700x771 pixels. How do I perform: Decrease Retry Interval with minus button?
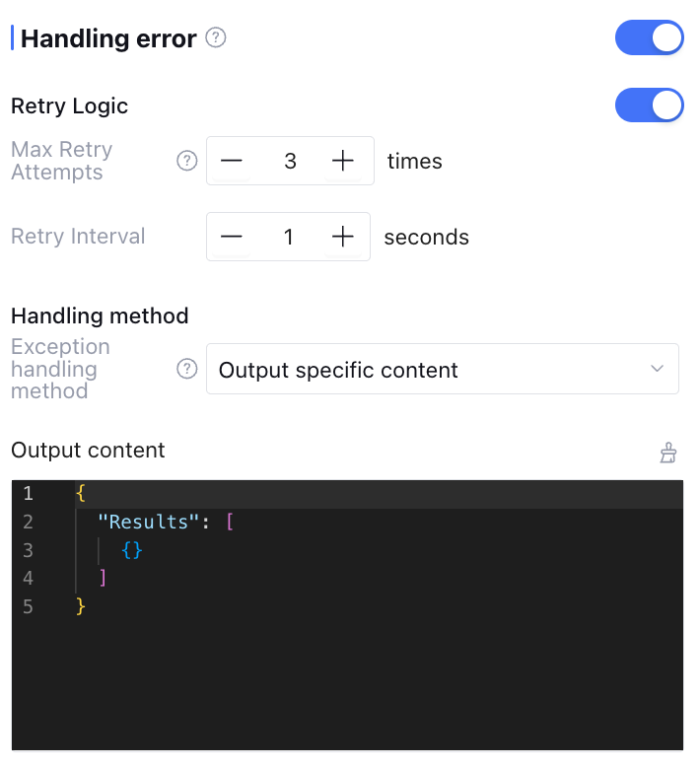232,237
